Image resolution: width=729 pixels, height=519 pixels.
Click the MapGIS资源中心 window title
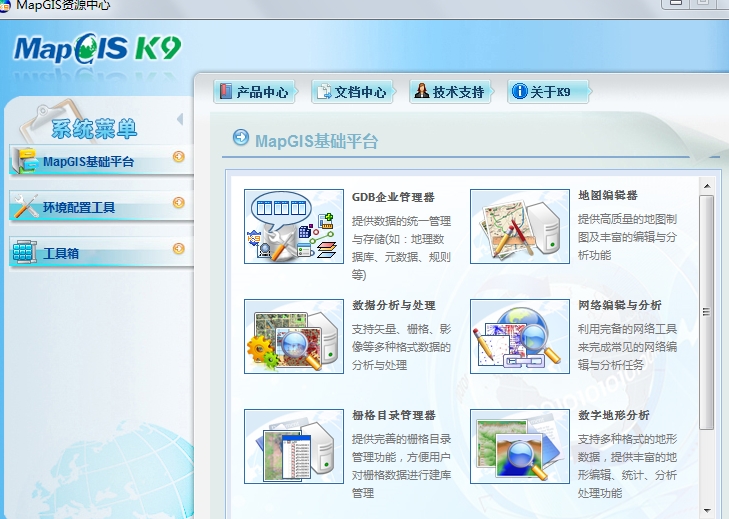click(x=63, y=6)
